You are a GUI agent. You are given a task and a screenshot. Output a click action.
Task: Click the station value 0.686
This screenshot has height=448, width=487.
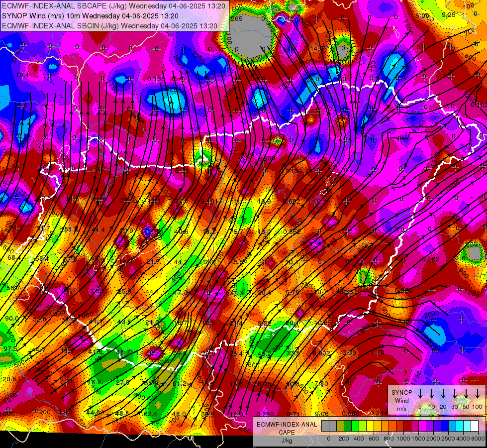click(351, 413)
